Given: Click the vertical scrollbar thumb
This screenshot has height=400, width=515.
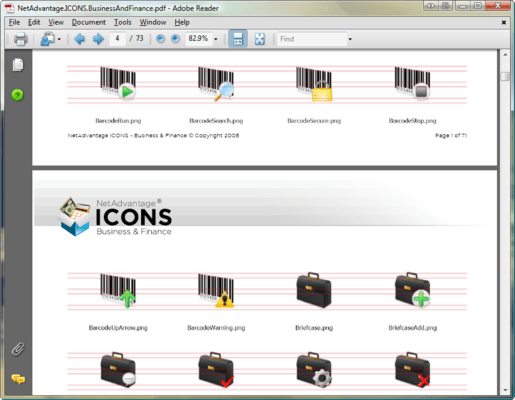Looking at the screenshot, I should point(505,76).
